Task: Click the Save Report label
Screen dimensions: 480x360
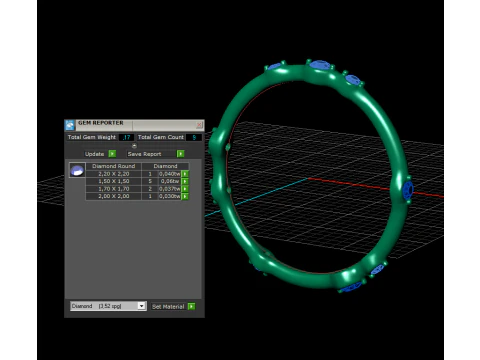Action: [x=144, y=154]
